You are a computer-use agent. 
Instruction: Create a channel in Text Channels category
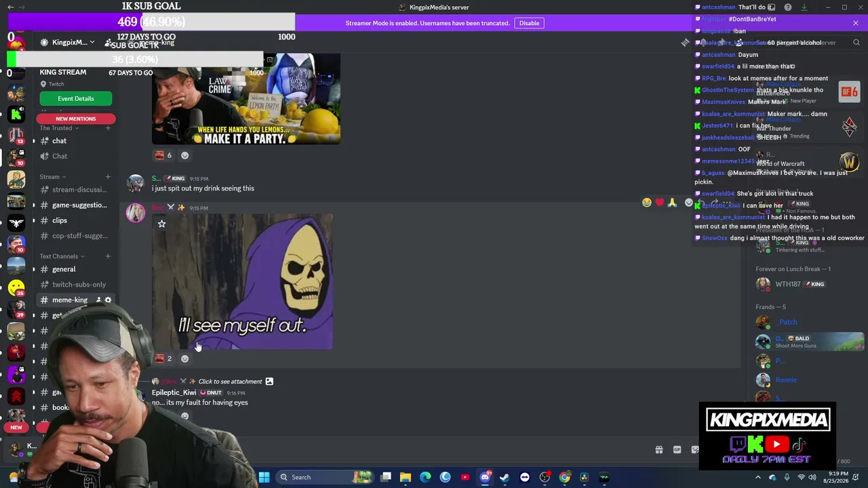(108, 256)
